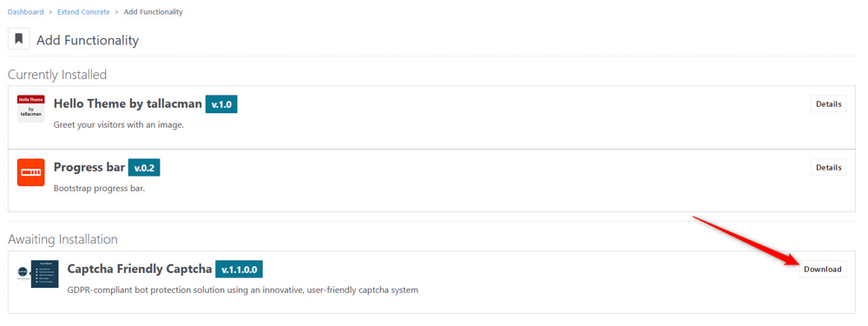Click the Awaiting Installation section heading
The width and height of the screenshot is (868, 326).
click(62, 240)
